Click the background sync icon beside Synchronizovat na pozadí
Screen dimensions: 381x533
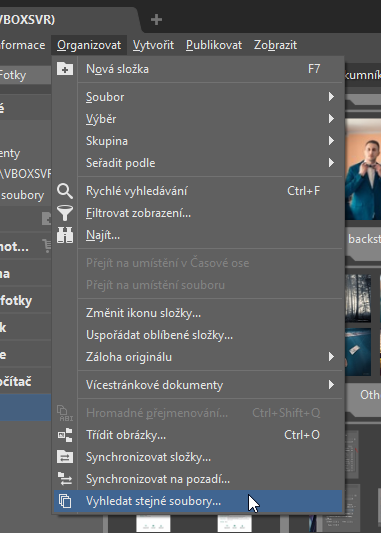(x=65, y=479)
